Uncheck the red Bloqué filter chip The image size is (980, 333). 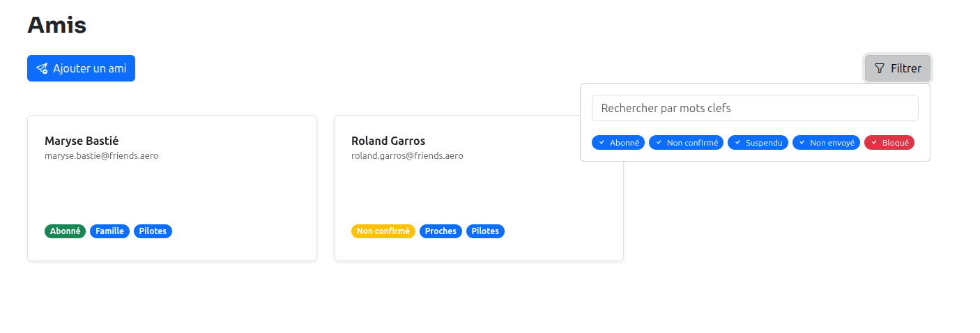(x=889, y=142)
